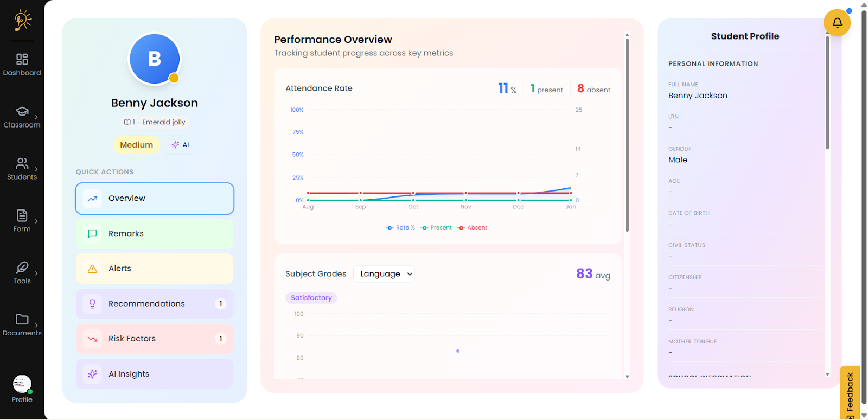Screen dimensions: 868x420
Task: Click the notification bell icon
Action: 837,23
